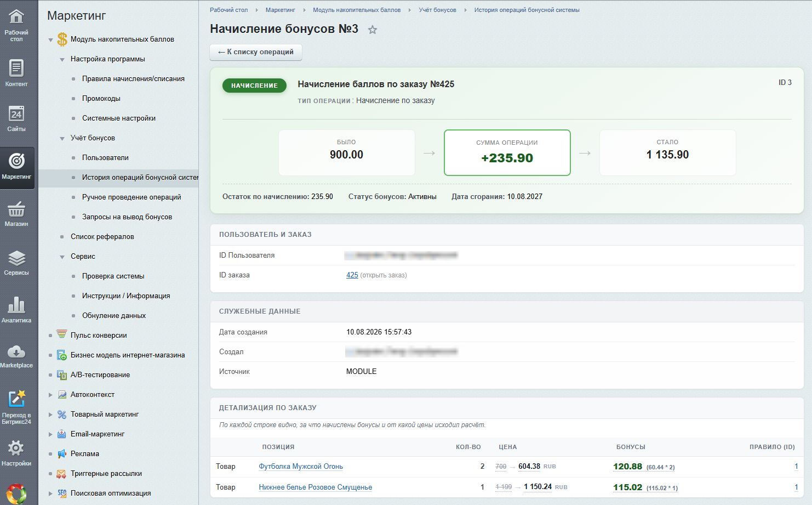The width and height of the screenshot is (812, 505).
Task: Open A/B-тестирование menu item
Action: tap(100, 375)
